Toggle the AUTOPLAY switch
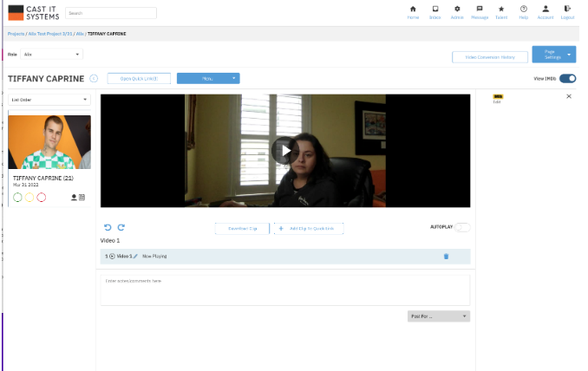 click(x=462, y=227)
